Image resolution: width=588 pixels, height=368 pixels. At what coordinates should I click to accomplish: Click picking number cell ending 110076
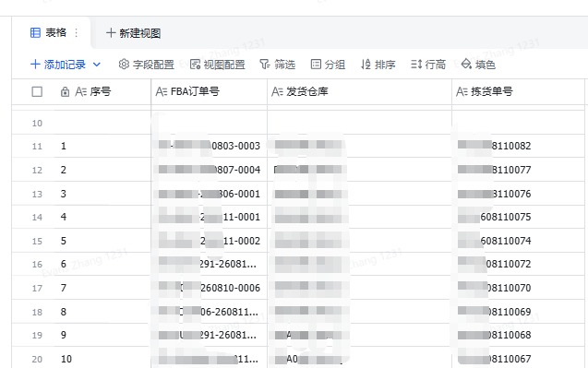coord(518,194)
